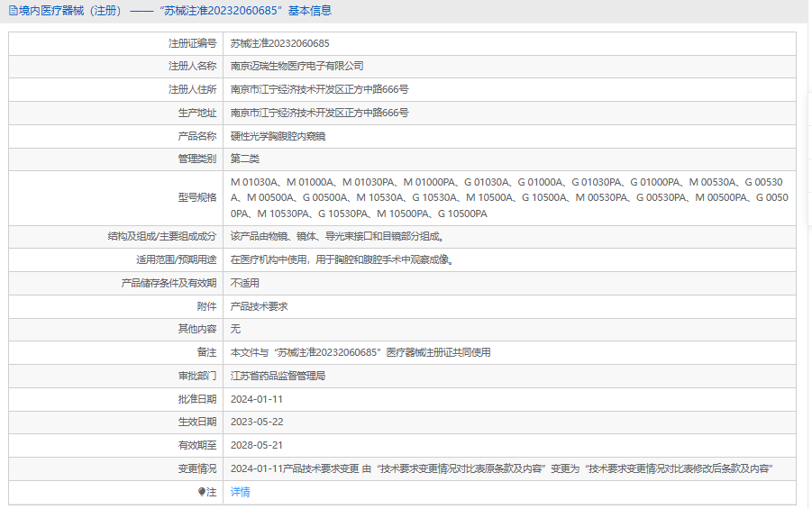This screenshot has height=509, width=812.
Task: Select the 产品名称 label
Action: click(x=197, y=136)
